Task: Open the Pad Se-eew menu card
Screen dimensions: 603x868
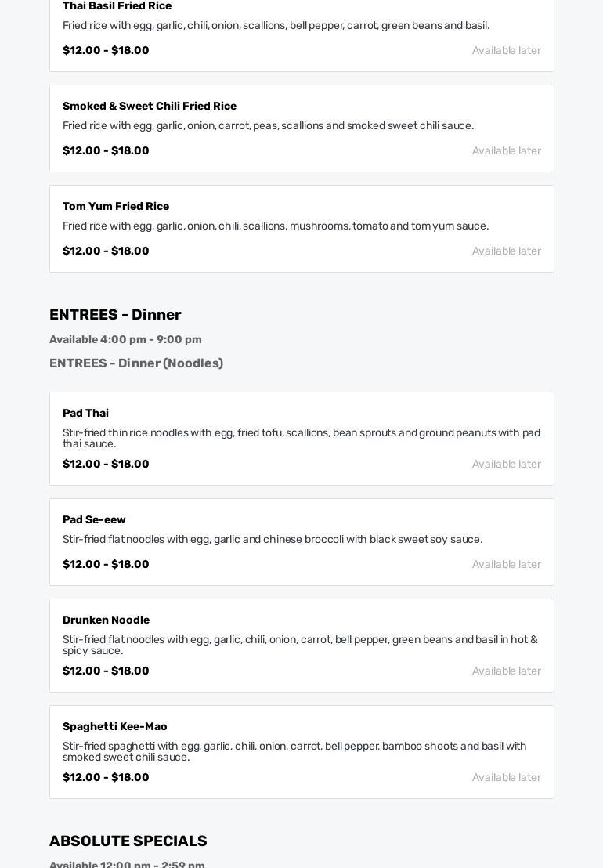Action: (x=301, y=542)
